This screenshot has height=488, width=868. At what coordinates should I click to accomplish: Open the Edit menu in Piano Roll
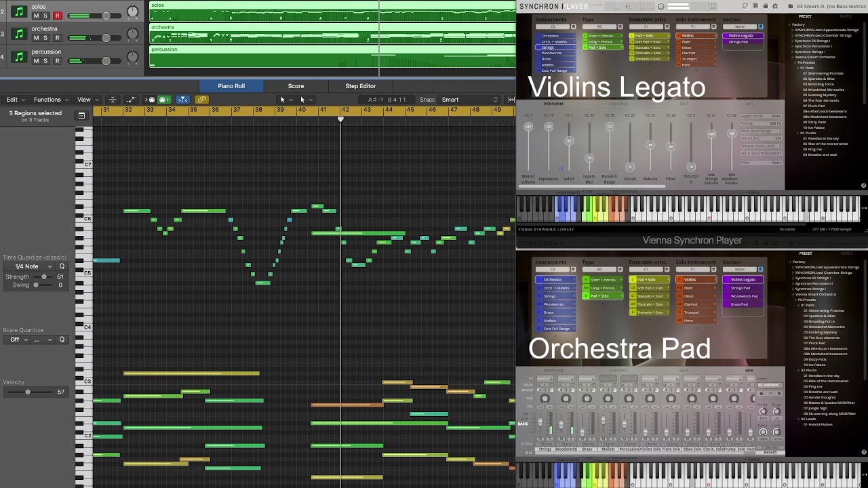[16, 100]
